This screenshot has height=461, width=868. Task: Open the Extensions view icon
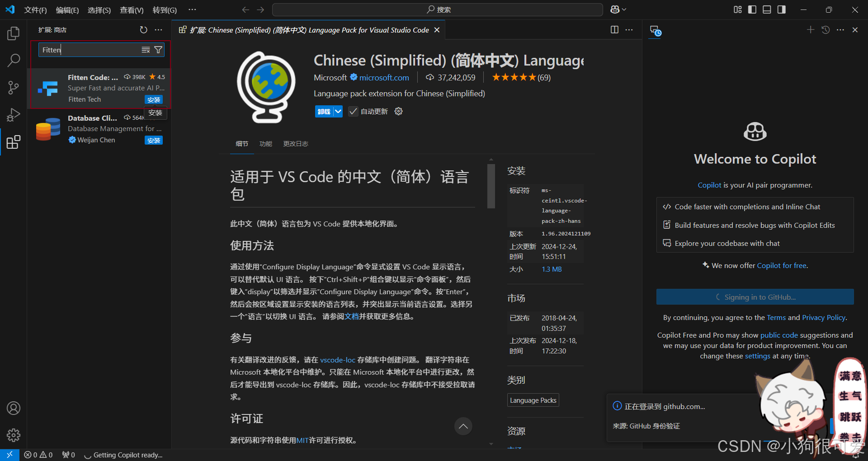(x=14, y=142)
